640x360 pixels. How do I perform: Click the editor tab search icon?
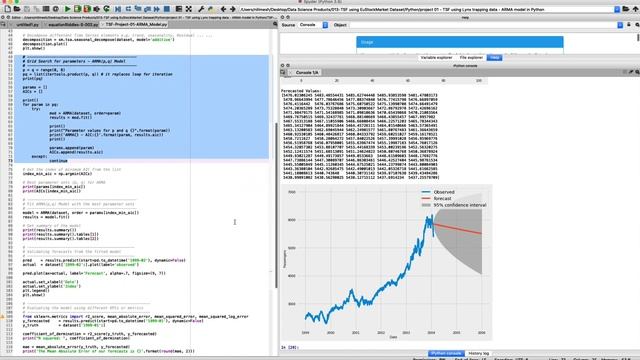click(275, 24)
